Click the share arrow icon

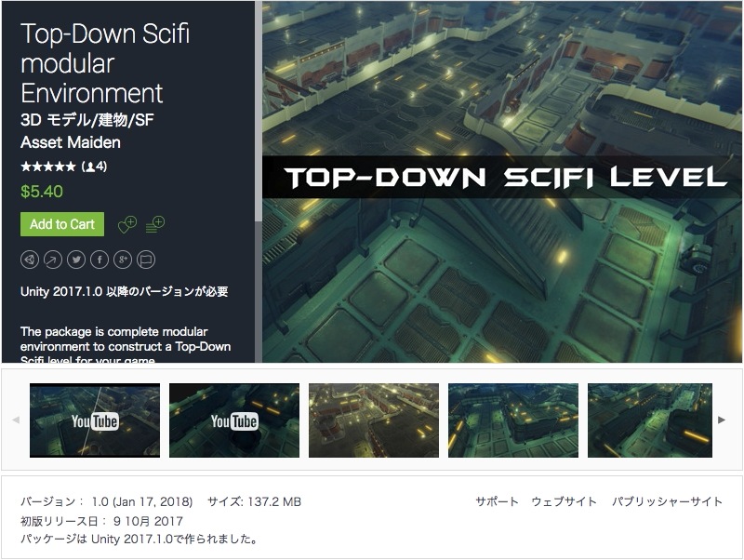(53, 260)
